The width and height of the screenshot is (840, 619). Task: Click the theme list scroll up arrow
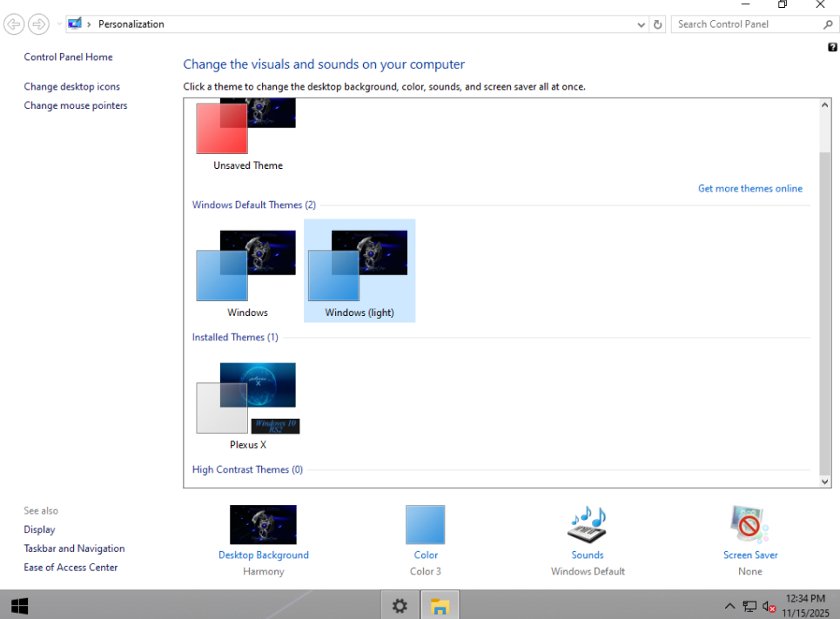pos(825,105)
